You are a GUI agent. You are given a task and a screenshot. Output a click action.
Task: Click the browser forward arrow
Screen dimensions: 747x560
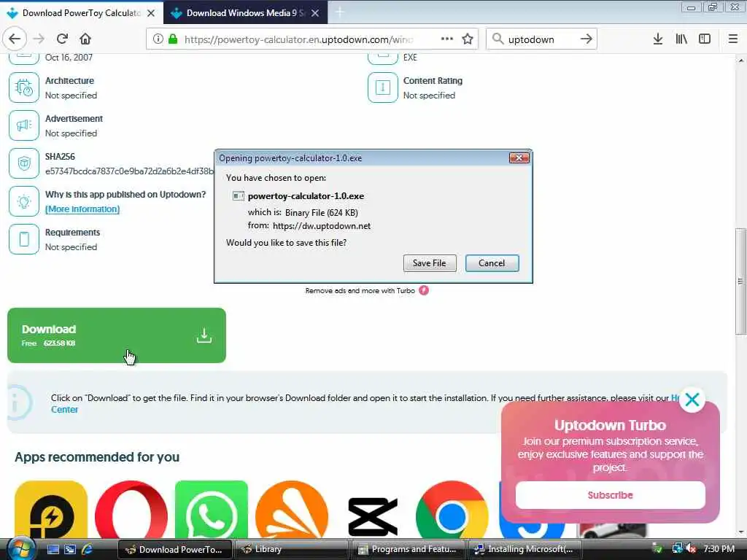[39, 39]
